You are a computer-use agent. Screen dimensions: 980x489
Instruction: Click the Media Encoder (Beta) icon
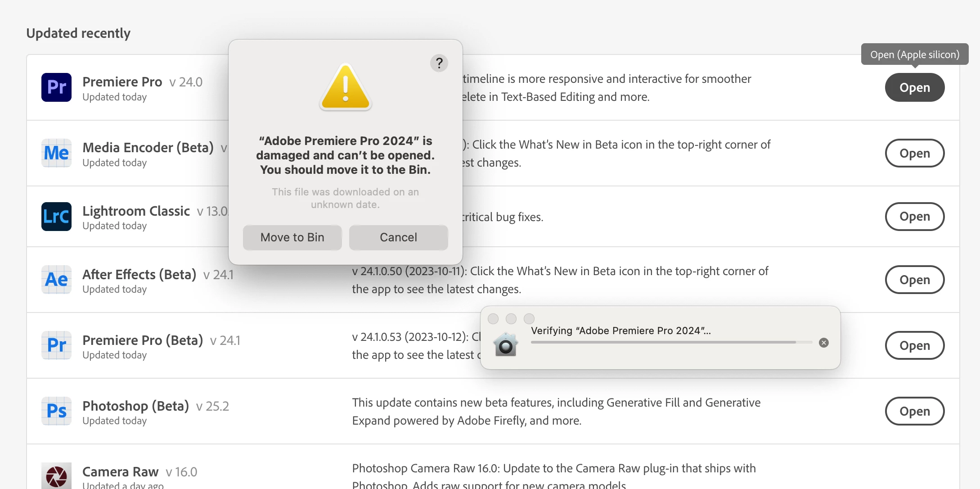click(56, 153)
